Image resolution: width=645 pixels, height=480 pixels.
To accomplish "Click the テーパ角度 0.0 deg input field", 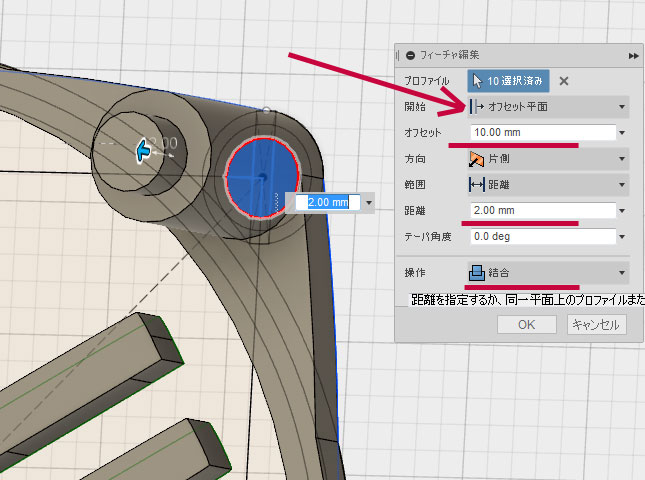I will coord(540,237).
